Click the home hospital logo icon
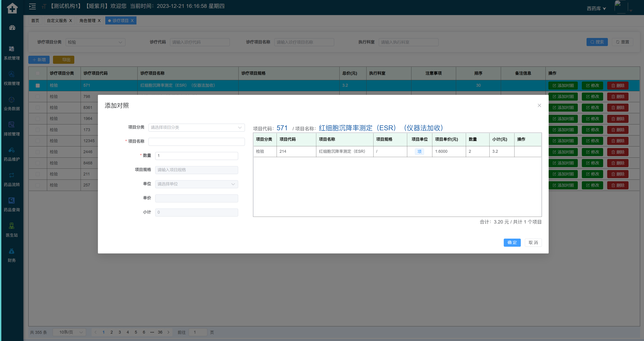644x341 pixels. (12, 8)
